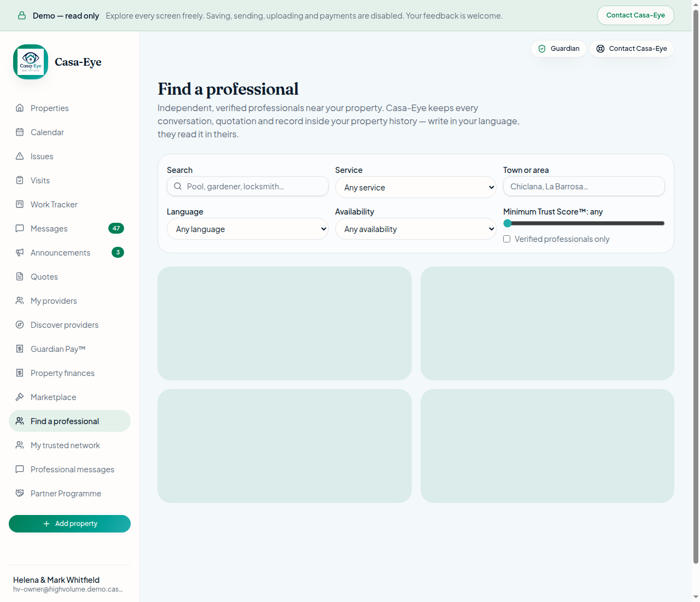
Task: Open My providers in sidebar
Action: click(69, 300)
